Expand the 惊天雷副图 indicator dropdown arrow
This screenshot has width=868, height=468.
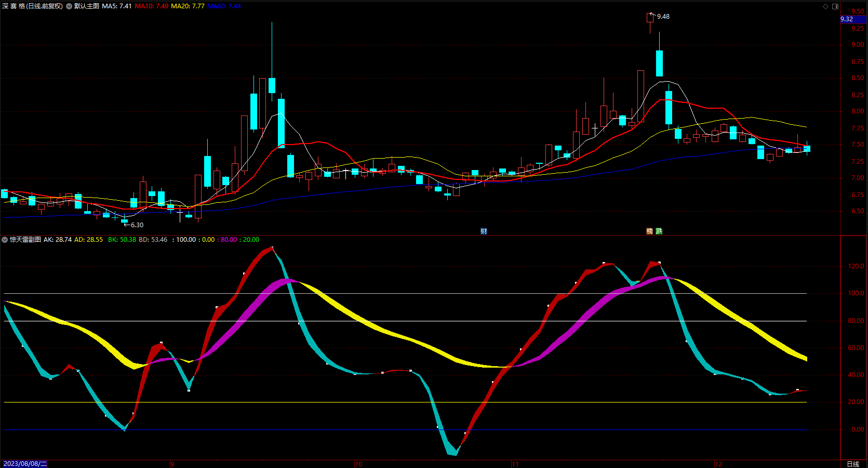(5, 240)
